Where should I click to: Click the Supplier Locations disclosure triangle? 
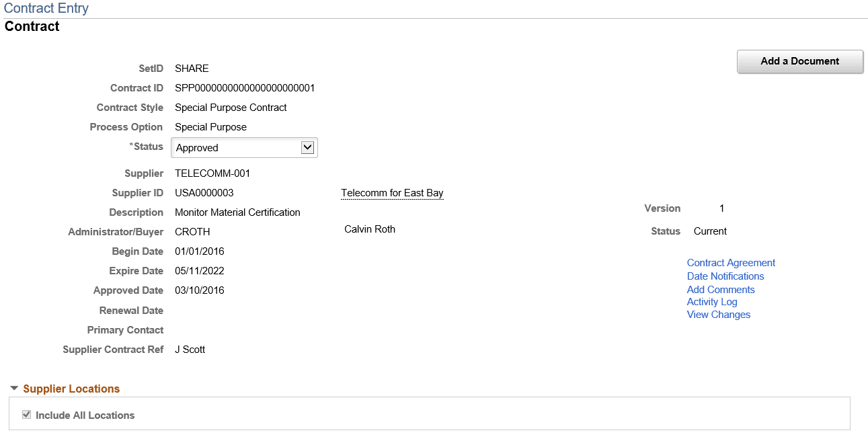click(14, 388)
